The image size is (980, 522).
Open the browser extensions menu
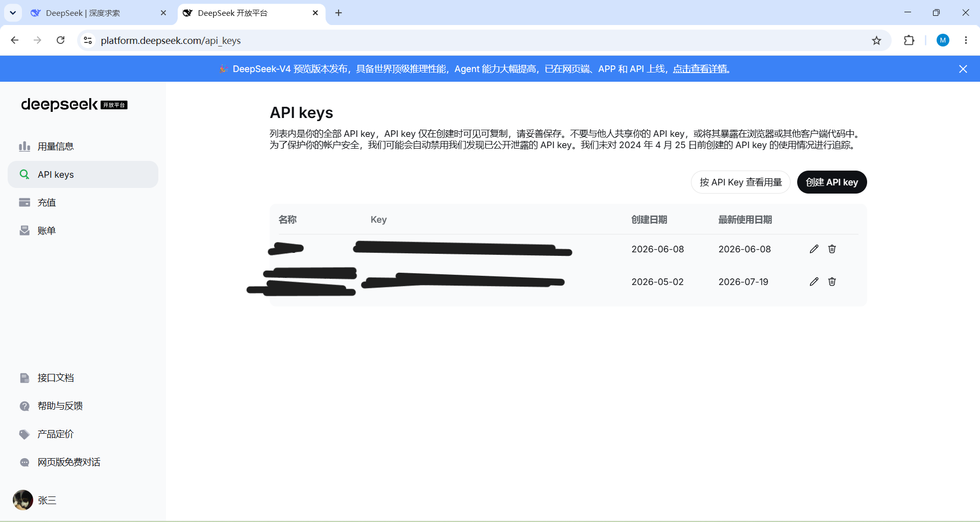pyautogui.click(x=909, y=40)
